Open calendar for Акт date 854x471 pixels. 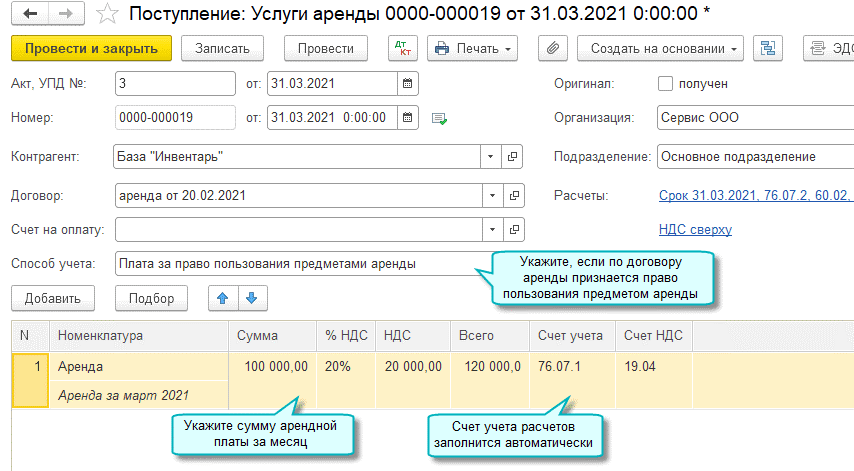[x=407, y=84]
